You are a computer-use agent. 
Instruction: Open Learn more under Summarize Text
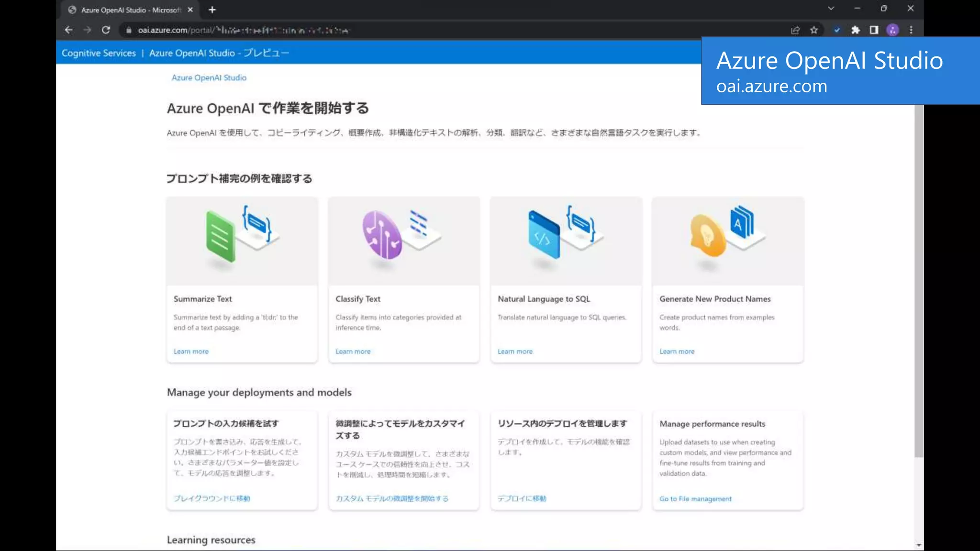(191, 352)
